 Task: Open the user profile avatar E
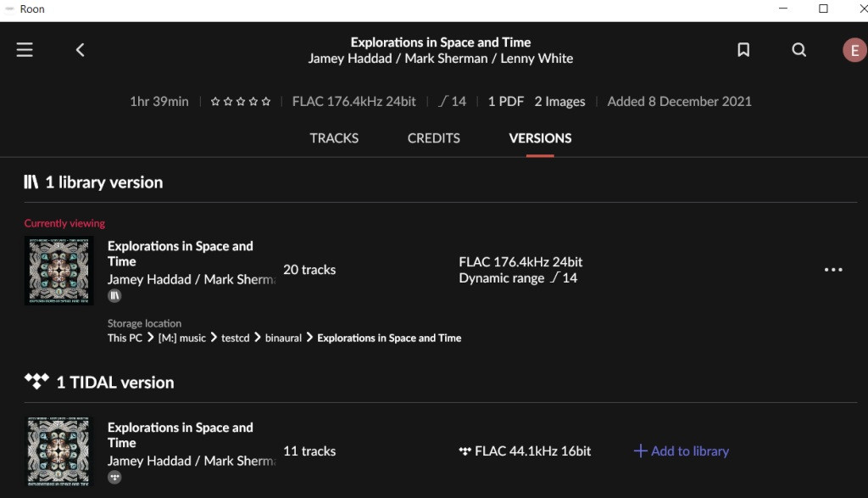(854, 50)
